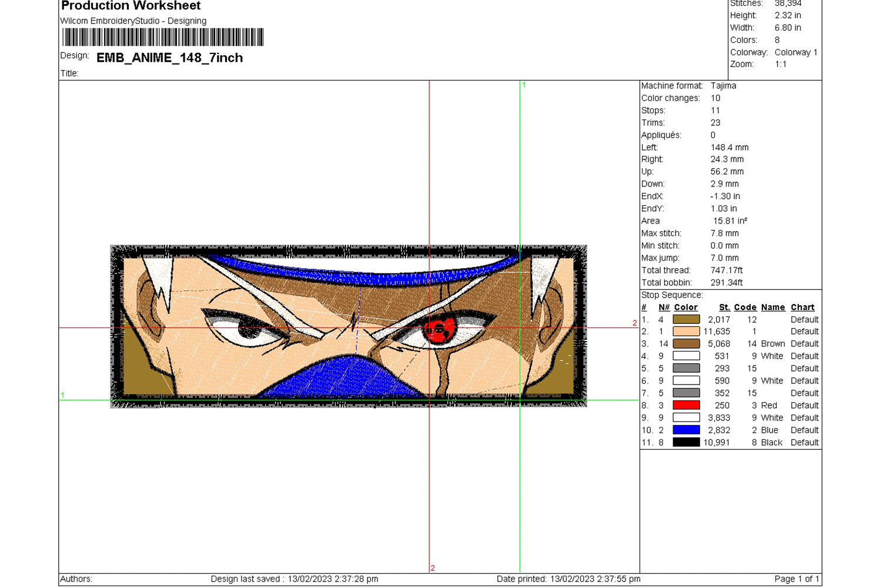Select the Right value 24.3 mm

click(x=727, y=159)
